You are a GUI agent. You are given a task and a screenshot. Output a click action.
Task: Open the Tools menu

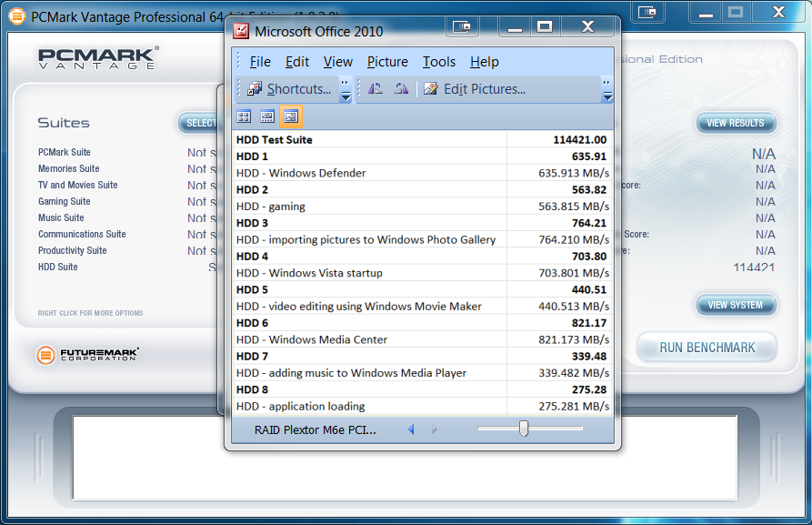coord(439,62)
